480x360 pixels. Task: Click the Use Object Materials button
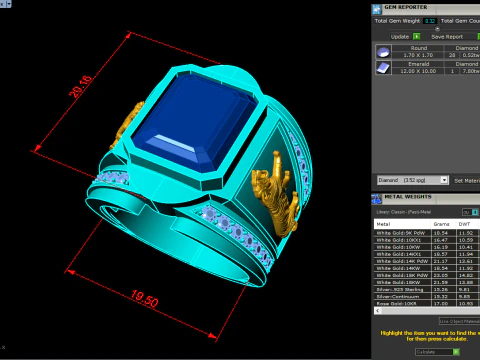(x=459, y=321)
